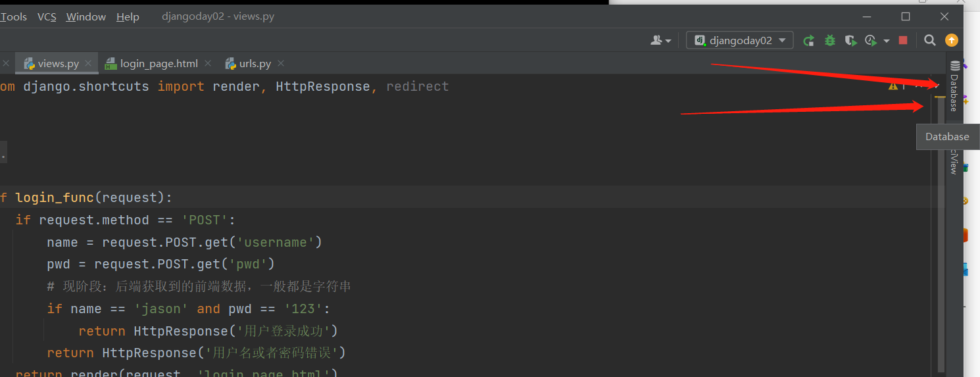This screenshot has width=980, height=377.
Task: Click 'HttpResponse' in the import line
Action: tap(323, 86)
